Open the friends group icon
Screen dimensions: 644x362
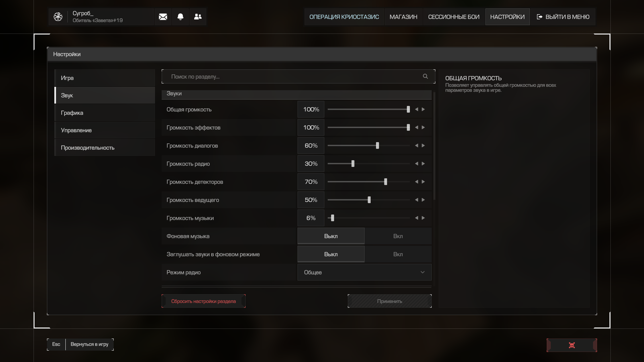198,17
